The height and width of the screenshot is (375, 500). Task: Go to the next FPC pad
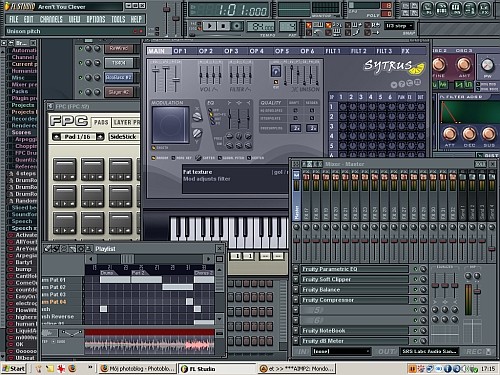100,137
